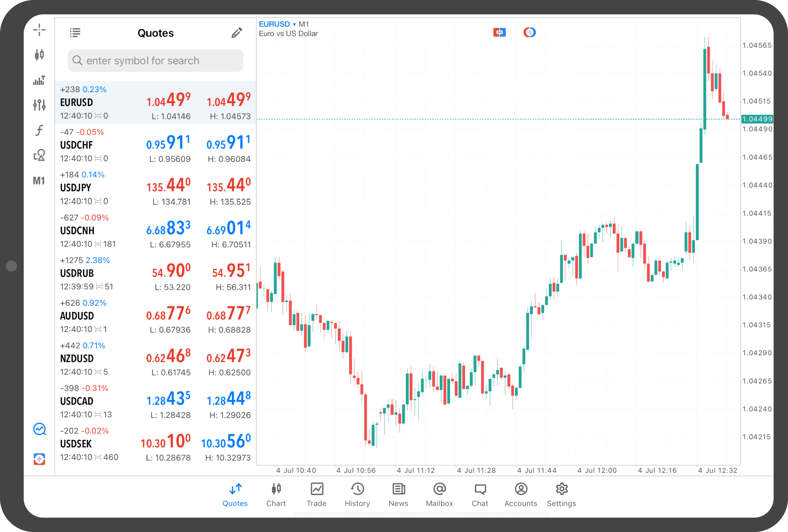Switch to the Trade tab
Image resolution: width=788 pixels, height=532 pixels.
(316, 494)
